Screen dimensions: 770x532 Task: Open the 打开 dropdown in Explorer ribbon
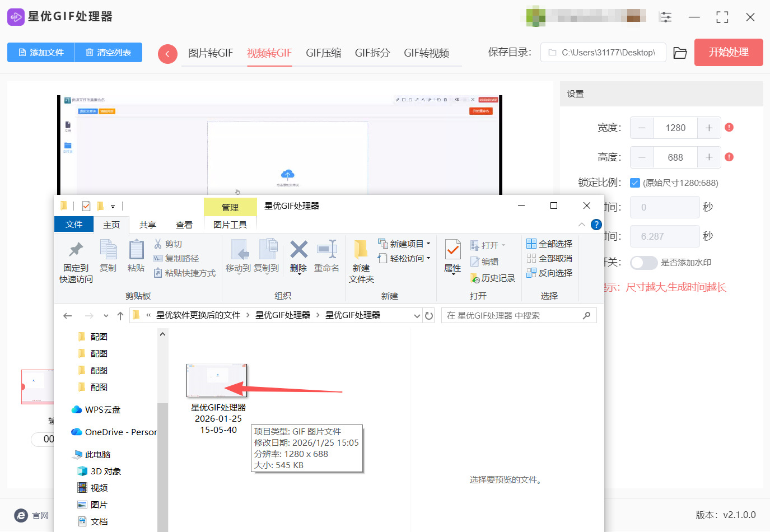pos(488,245)
